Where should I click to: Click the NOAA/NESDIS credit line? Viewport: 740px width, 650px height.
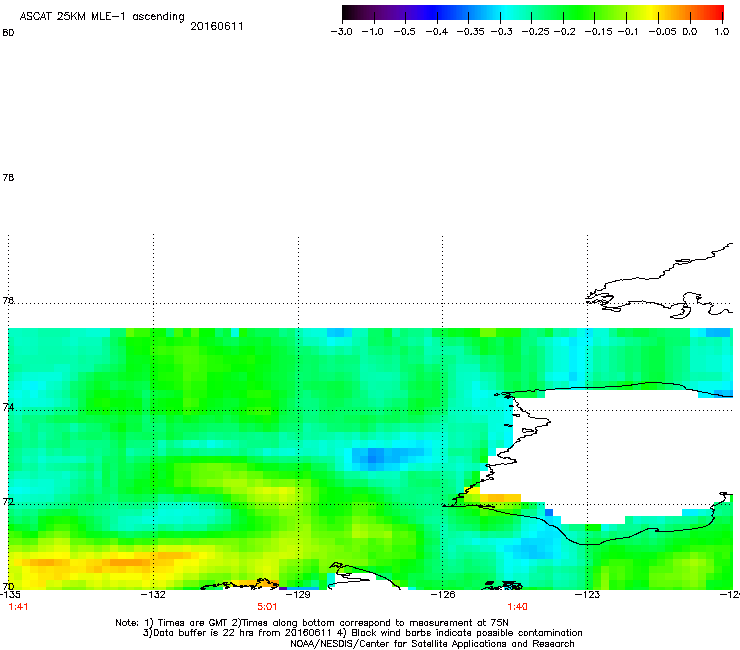click(432, 644)
